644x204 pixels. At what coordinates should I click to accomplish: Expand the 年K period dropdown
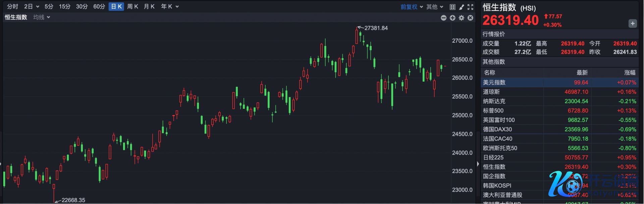pyautogui.click(x=170, y=6)
